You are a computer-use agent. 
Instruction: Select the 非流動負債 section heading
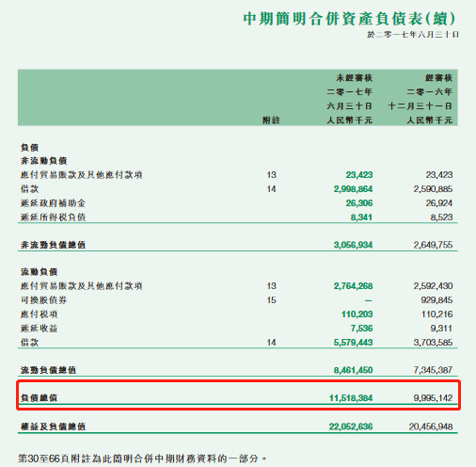pyautogui.click(x=44, y=161)
